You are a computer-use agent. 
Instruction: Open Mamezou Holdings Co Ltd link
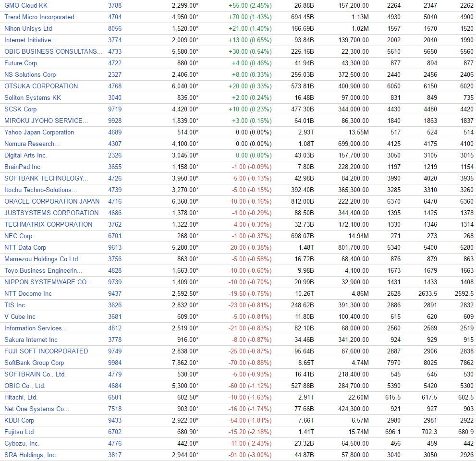point(41,259)
